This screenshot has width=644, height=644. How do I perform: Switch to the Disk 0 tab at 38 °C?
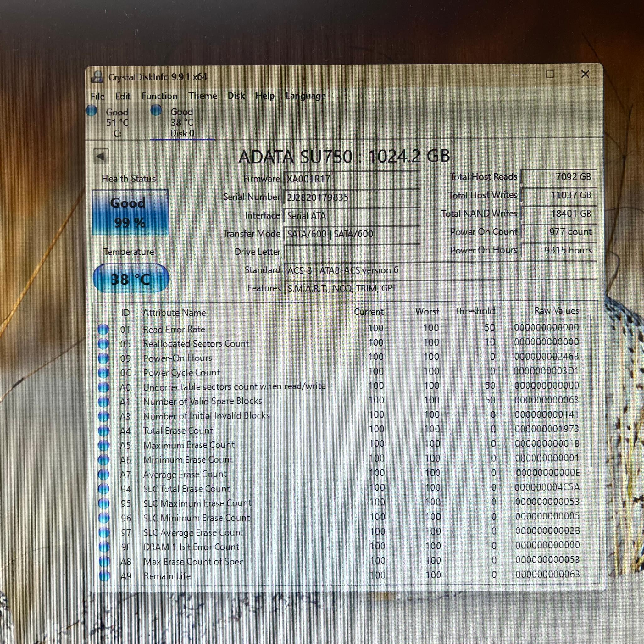(x=182, y=122)
